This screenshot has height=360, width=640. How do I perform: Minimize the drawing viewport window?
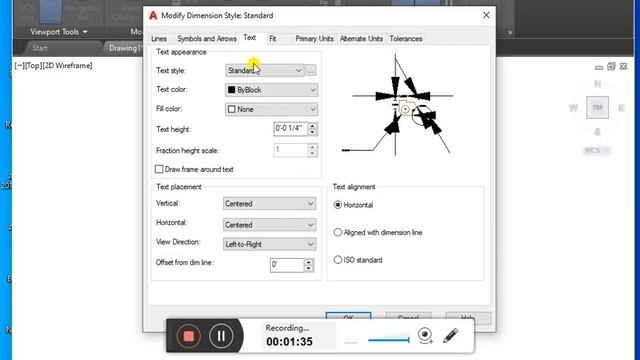(x=599, y=67)
